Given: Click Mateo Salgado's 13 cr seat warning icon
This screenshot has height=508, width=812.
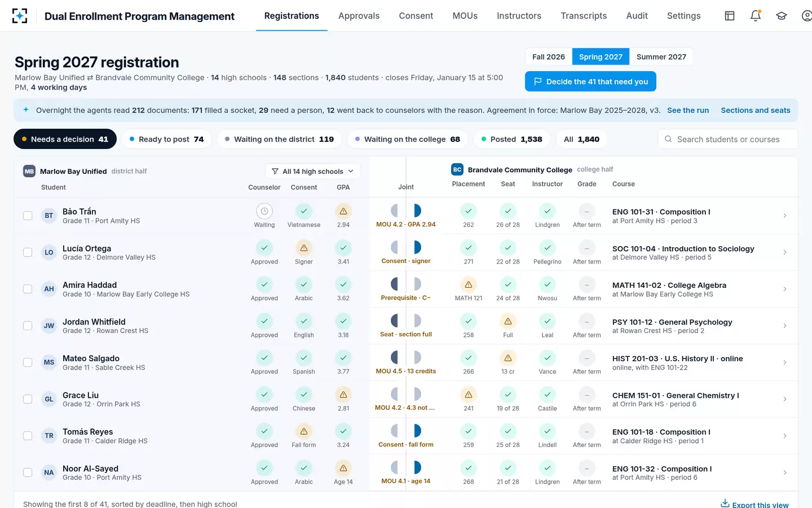Looking at the screenshot, I should [x=508, y=358].
